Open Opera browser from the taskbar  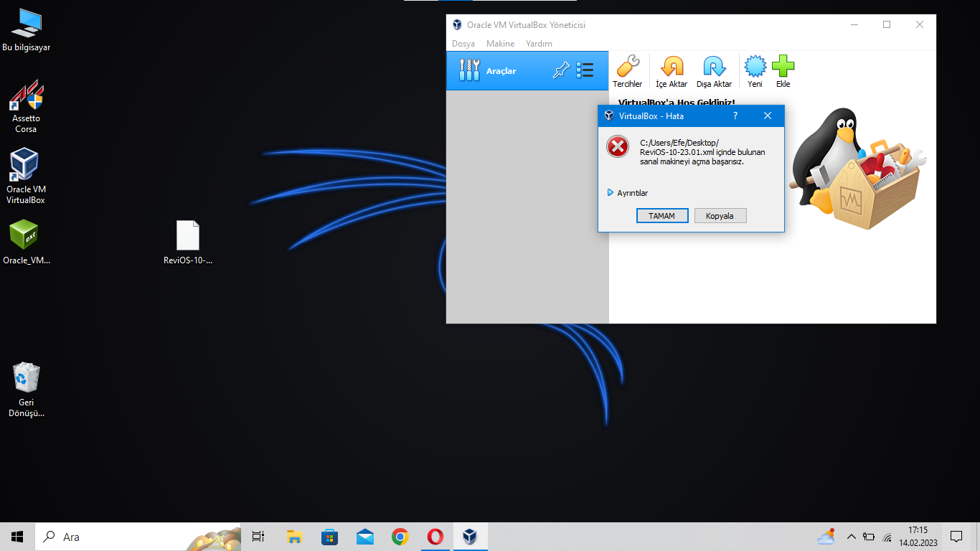point(435,537)
